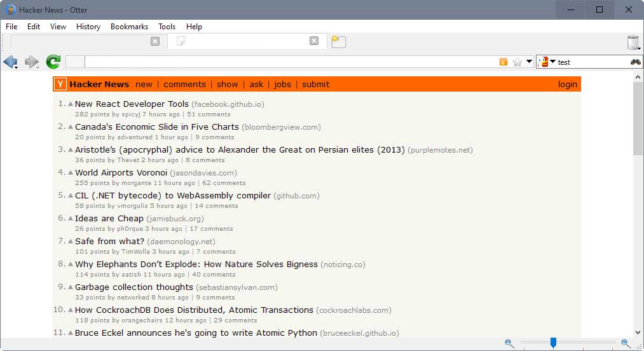The height and width of the screenshot is (351, 644).
Task: Open the 'submit' header link
Action: [x=315, y=85]
